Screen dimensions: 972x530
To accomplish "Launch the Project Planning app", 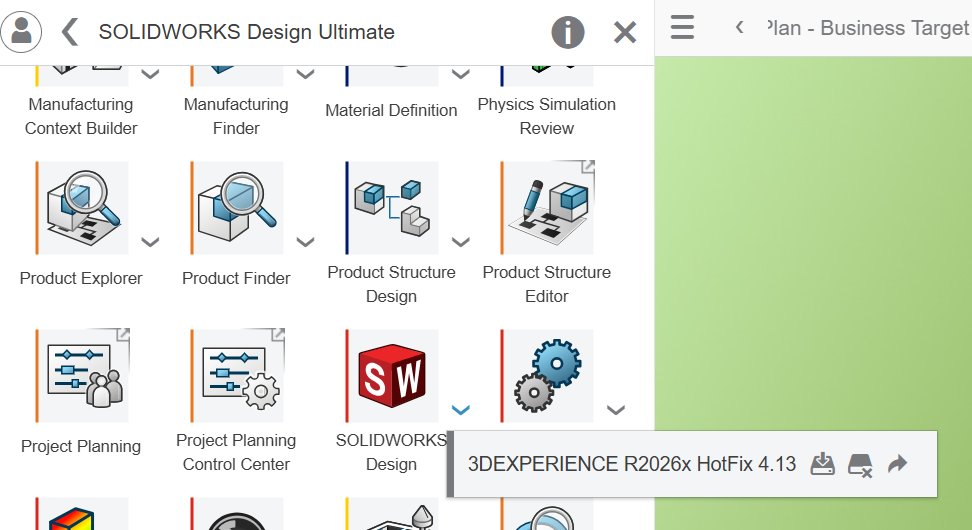I will (x=82, y=376).
